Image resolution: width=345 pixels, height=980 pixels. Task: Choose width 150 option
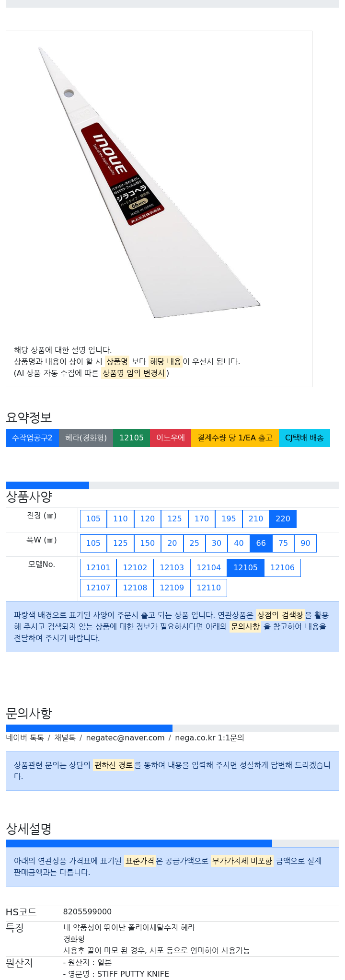click(x=148, y=543)
